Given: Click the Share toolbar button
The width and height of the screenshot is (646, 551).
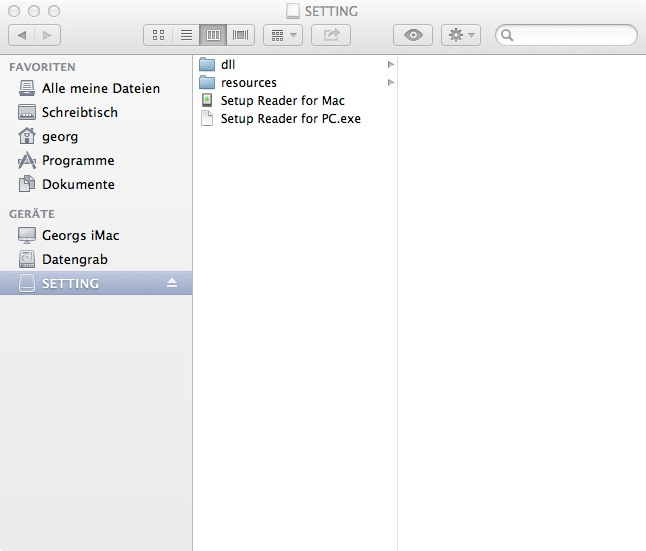Looking at the screenshot, I should click(x=331, y=35).
